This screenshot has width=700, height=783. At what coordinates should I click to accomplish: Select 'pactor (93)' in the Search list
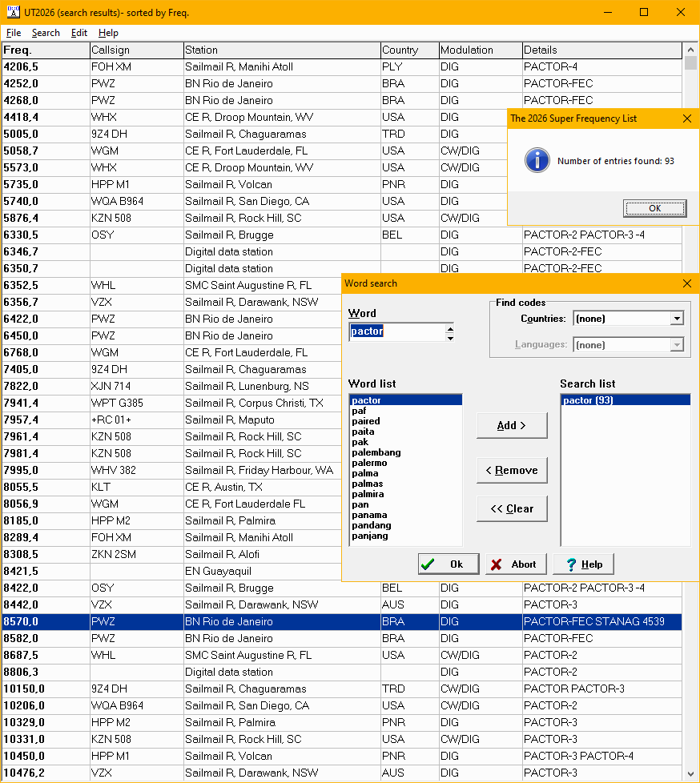tap(588, 400)
